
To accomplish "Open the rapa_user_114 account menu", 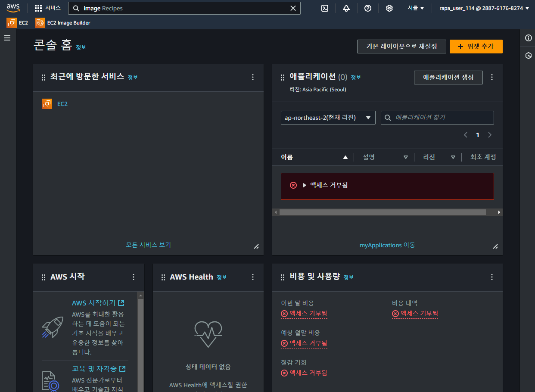I will point(484,8).
